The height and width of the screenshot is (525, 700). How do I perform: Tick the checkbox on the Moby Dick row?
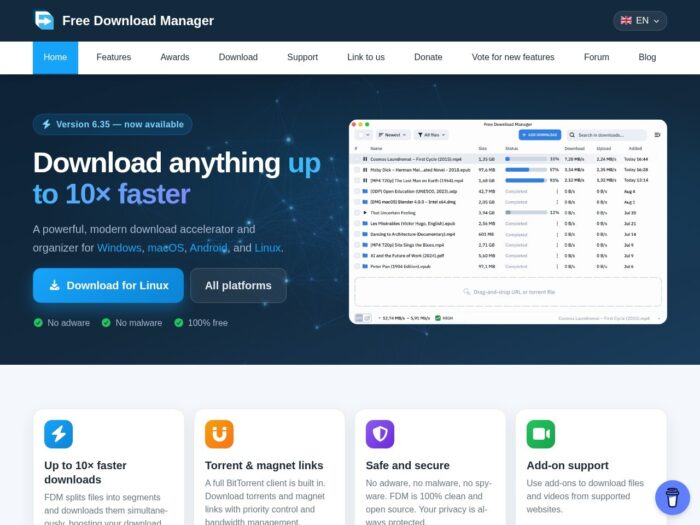(357, 170)
